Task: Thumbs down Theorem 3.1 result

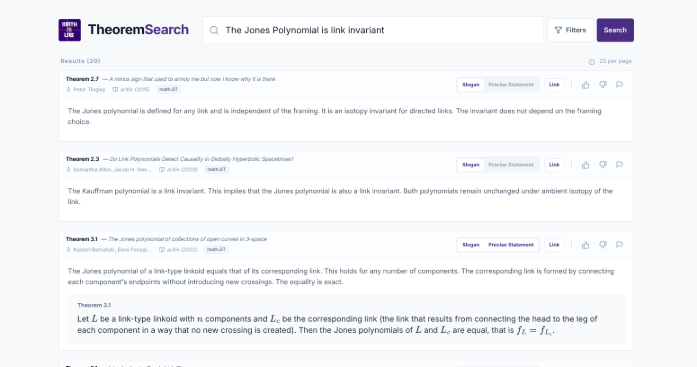Action: [x=603, y=245]
